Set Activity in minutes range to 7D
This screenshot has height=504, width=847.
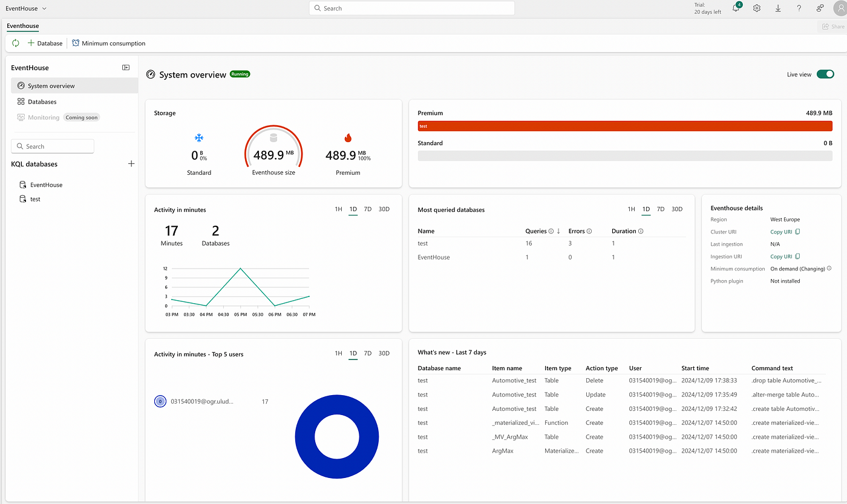367,209
